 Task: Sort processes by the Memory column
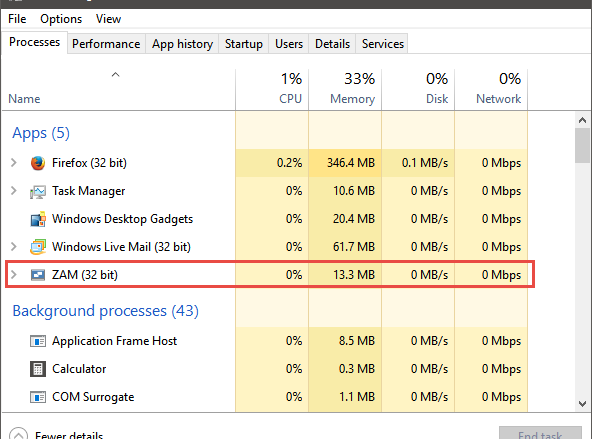point(345,90)
